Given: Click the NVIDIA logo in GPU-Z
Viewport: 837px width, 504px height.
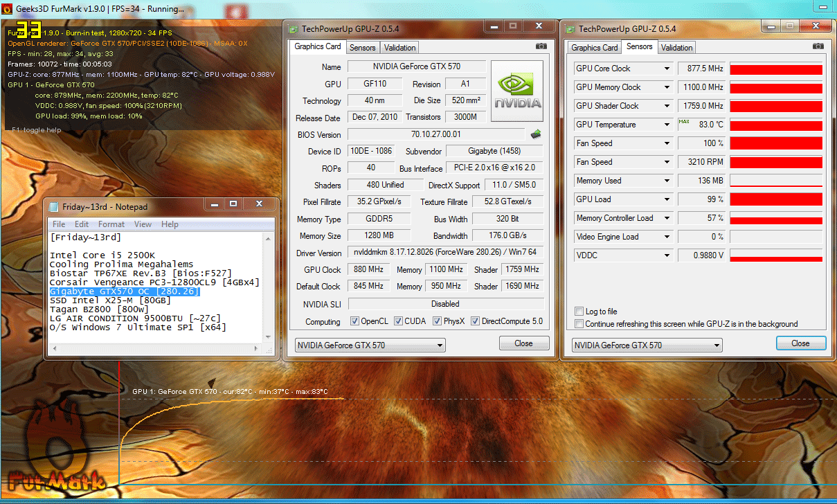Looking at the screenshot, I should point(517,91).
